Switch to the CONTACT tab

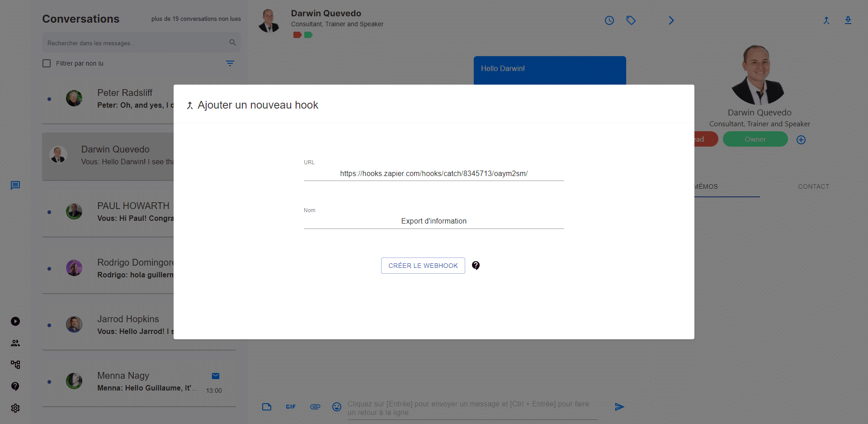[813, 186]
